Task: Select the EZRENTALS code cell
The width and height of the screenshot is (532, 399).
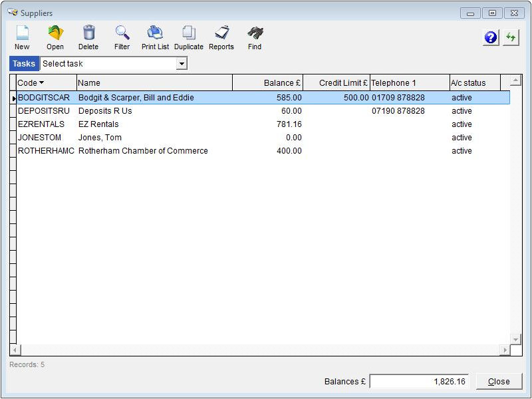Action: [47, 124]
